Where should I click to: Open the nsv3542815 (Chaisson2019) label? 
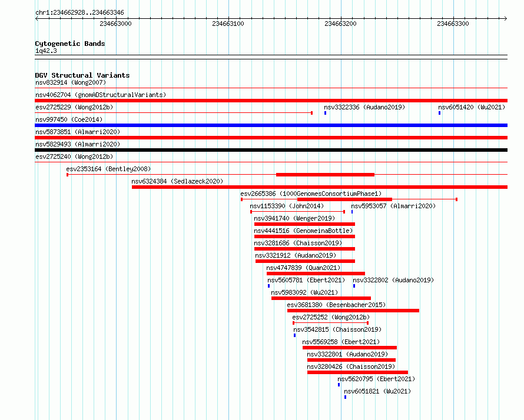tap(337, 329)
